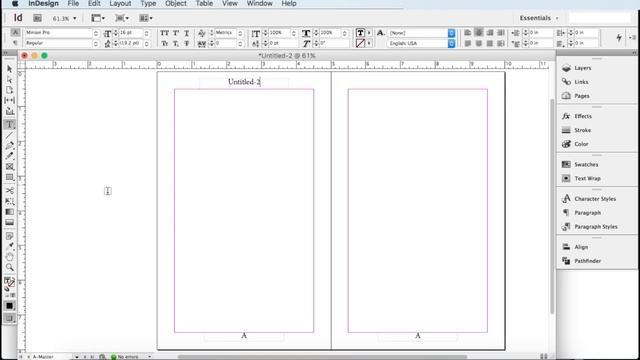Select the Gradient Swatch tool

[10, 212]
